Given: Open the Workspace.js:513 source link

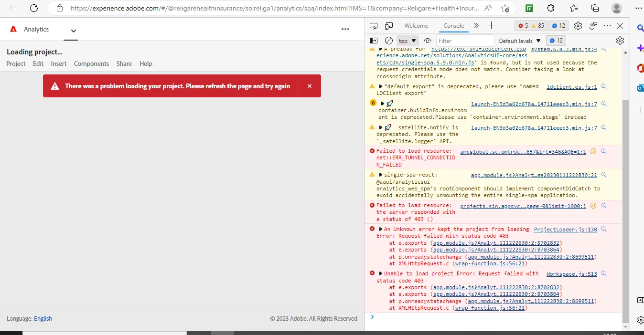Looking at the screenshot, I should click(x=572, y=274).
